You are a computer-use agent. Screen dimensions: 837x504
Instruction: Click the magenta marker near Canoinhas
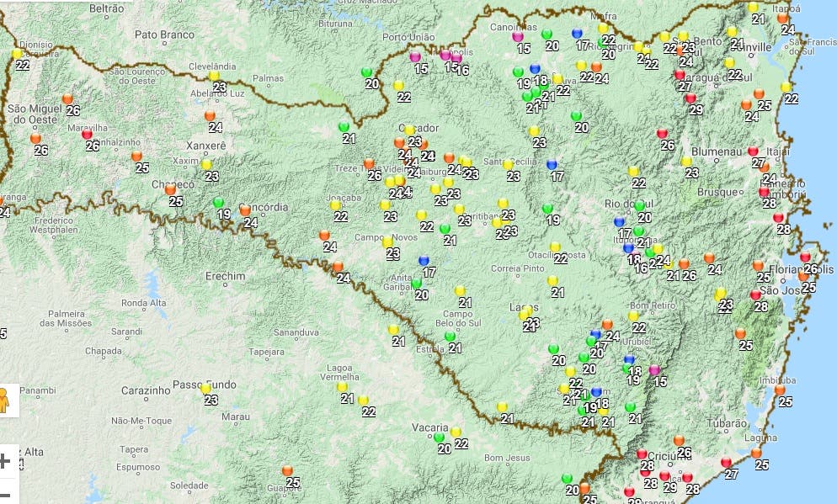pos(518,37)
